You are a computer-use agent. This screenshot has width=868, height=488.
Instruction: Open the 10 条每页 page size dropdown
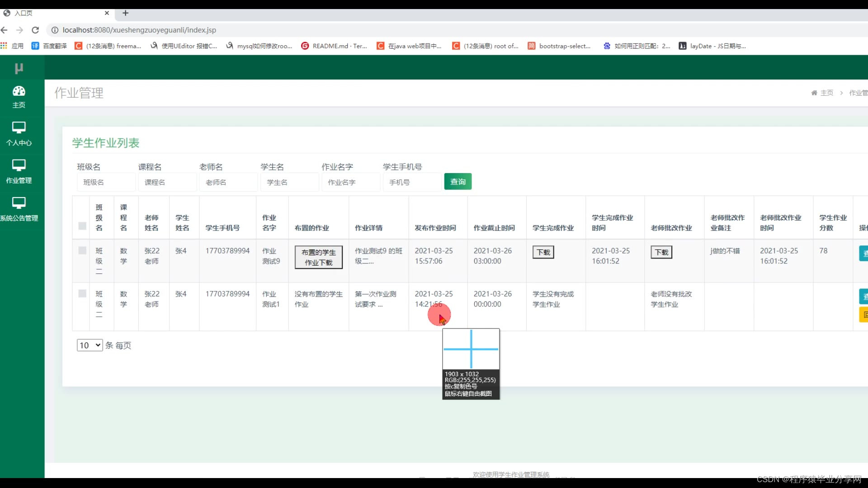(90, 345)
